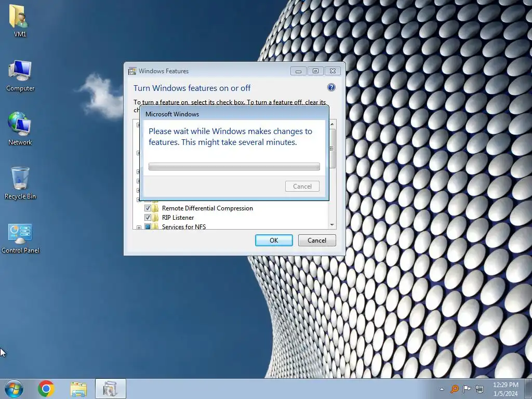Open the Computer desktop icon
Screen dimensions: 532x399
click(x=20, y=75)
